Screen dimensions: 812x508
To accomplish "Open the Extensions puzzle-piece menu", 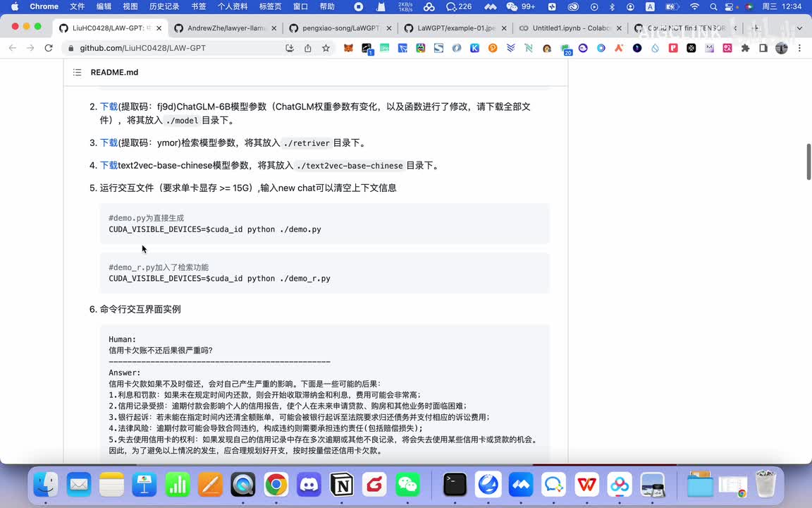I will click(x=745, y=48).
